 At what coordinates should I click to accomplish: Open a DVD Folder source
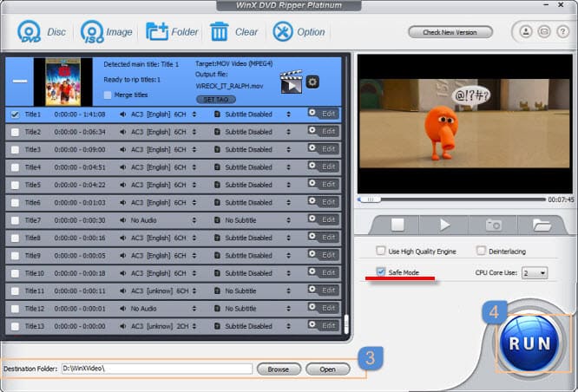point(172,32)
